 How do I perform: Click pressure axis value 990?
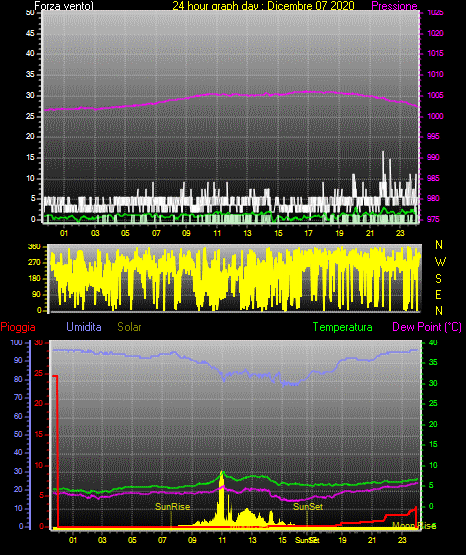[433, 157]
